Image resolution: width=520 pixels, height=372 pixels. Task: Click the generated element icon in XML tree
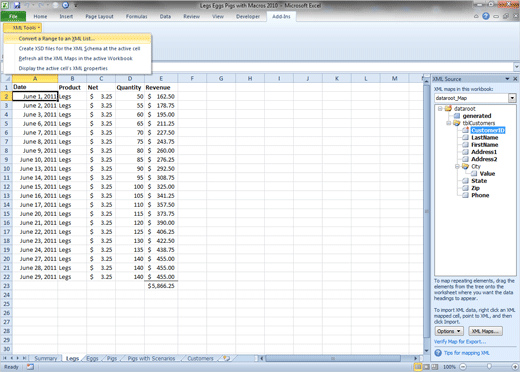[457, 116]
